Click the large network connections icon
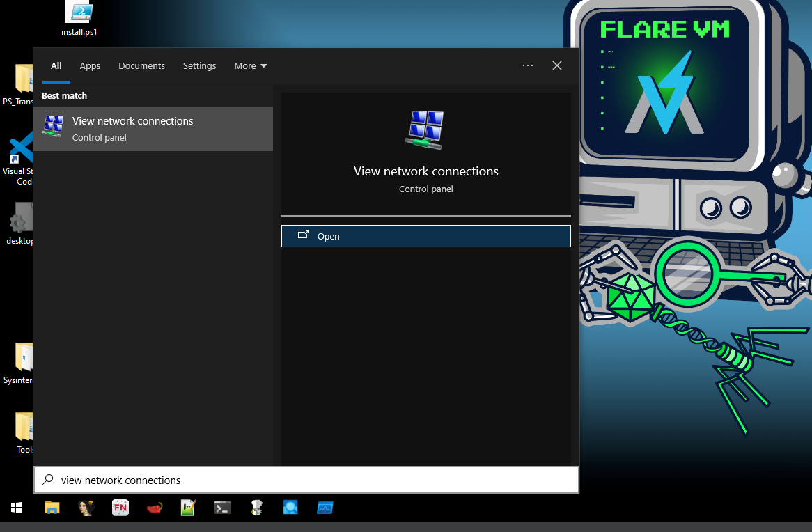The image size is (812, 532). pos(425,130)
